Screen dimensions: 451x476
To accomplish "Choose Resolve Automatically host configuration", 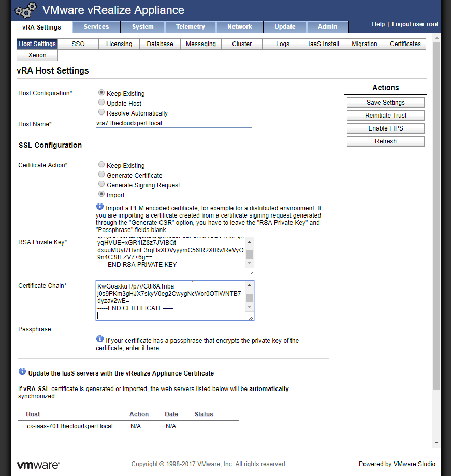I will [101, 113].
